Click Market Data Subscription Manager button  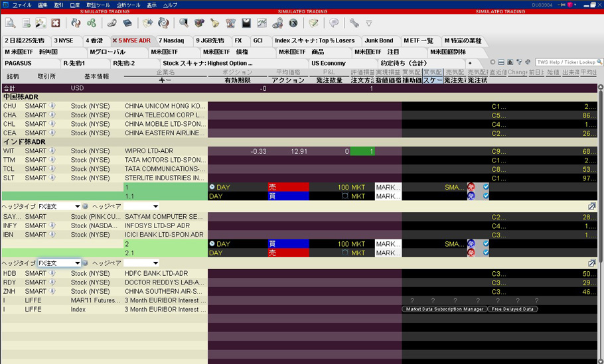[445, 309]
